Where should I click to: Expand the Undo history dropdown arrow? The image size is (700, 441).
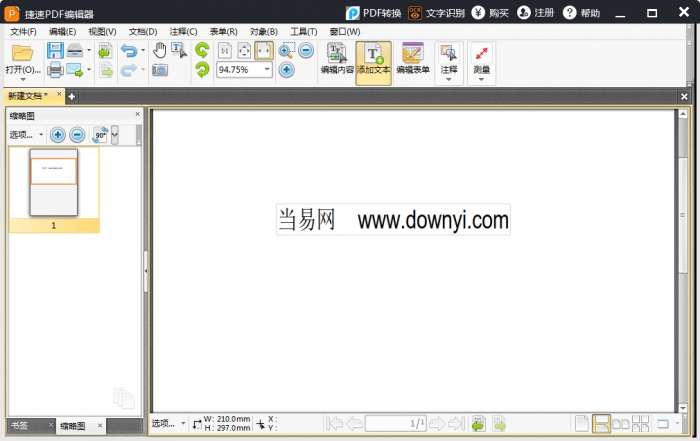[143, 50]
